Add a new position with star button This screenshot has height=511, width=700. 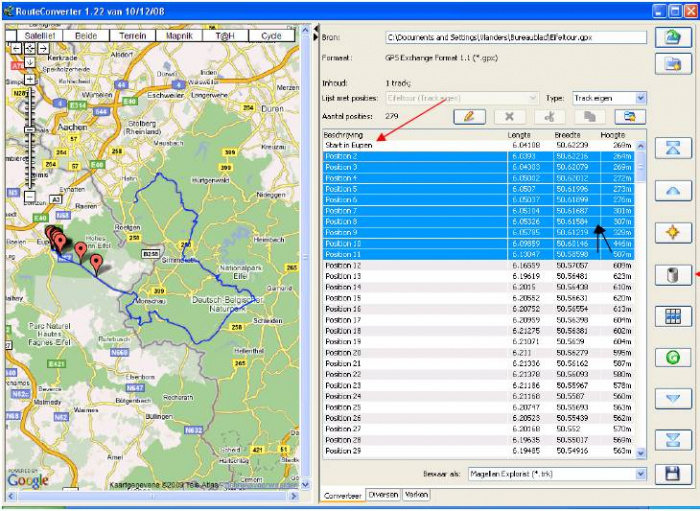click(673, 233)
